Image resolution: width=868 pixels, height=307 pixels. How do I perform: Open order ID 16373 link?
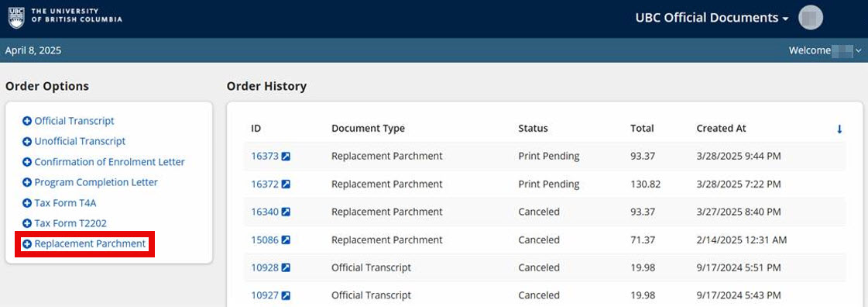(265, 157)
